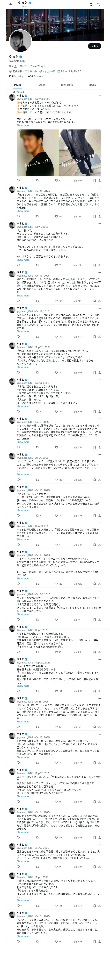Open the search icon in the profile header

click(98, 4)
